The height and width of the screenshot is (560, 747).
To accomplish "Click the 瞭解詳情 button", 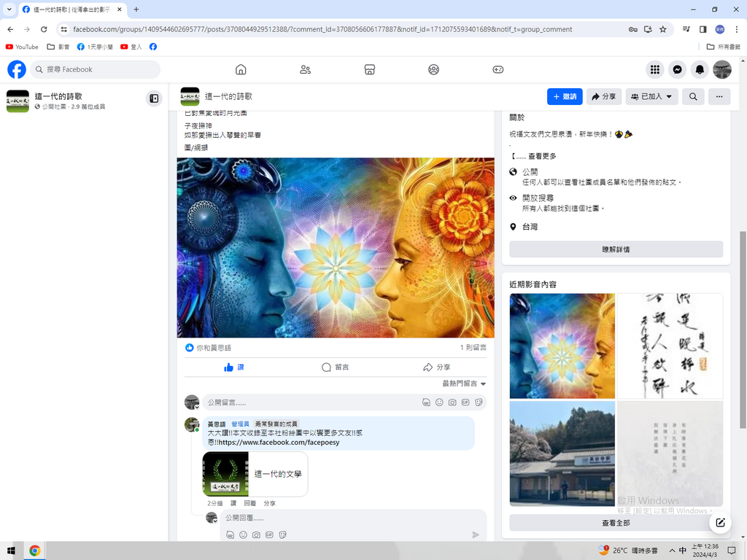I will (616, 249).
